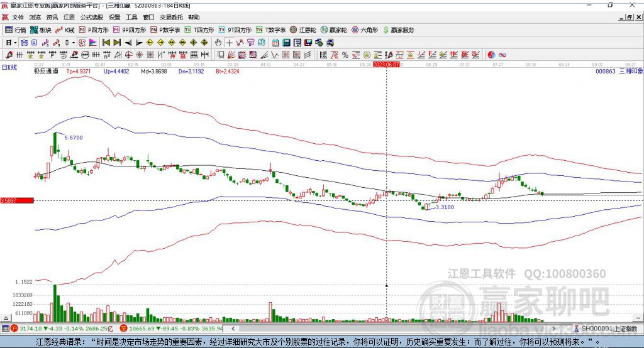Select the percent % line tool

click(x=345, y=55)
